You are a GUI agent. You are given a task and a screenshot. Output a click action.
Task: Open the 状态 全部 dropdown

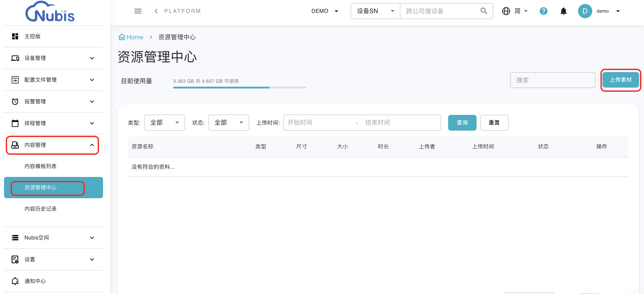pyautogui.click(x=229, y=123)
